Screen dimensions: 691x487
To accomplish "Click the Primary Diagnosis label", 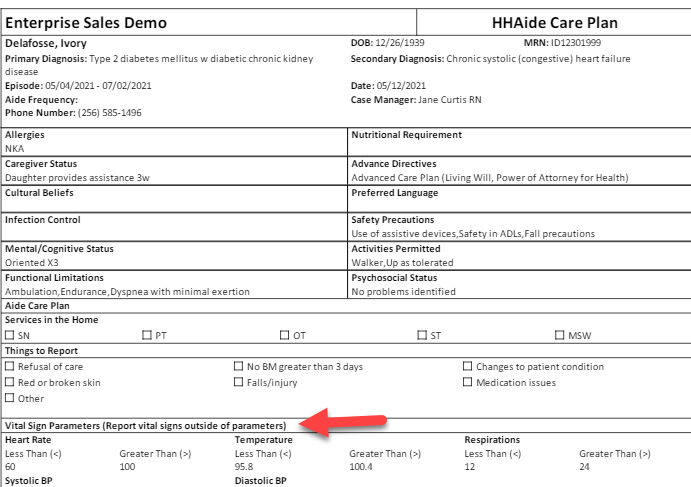I will point(46,59).
